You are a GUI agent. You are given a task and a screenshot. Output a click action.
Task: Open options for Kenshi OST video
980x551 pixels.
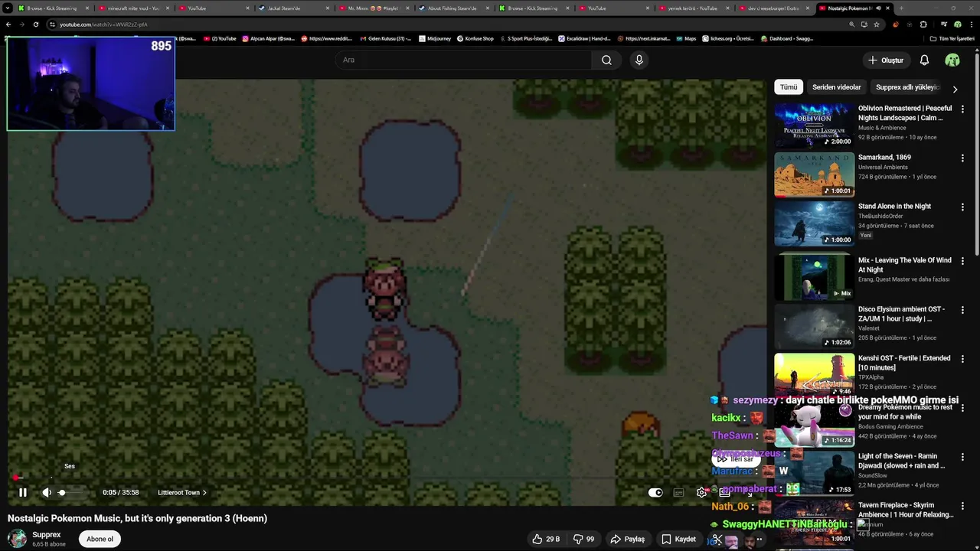click(x=962, y=359)
